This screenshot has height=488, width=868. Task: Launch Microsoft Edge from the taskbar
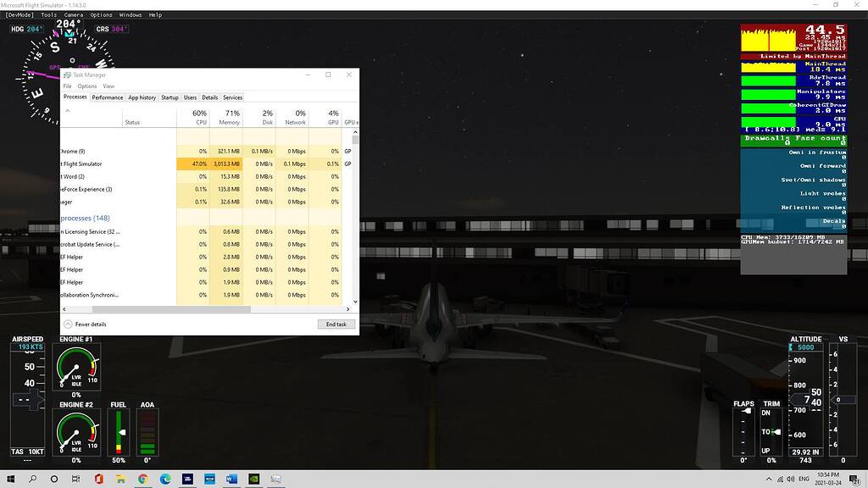(166, 479)
